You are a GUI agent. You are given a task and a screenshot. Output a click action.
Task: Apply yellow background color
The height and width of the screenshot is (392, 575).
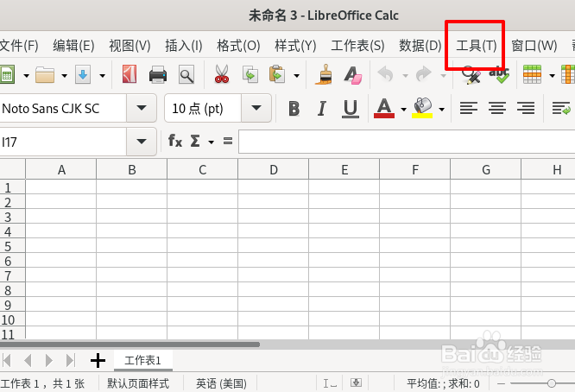point(422,108)
